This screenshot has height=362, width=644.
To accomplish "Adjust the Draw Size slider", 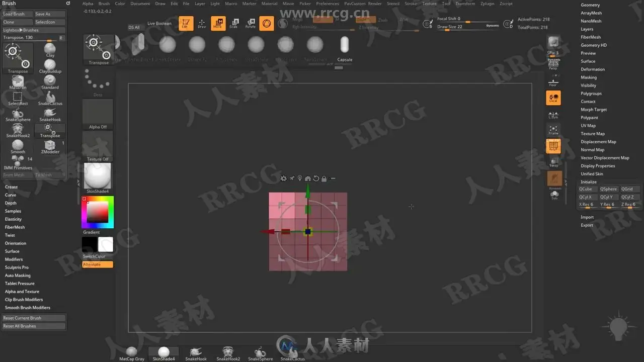I will point(468,27).
